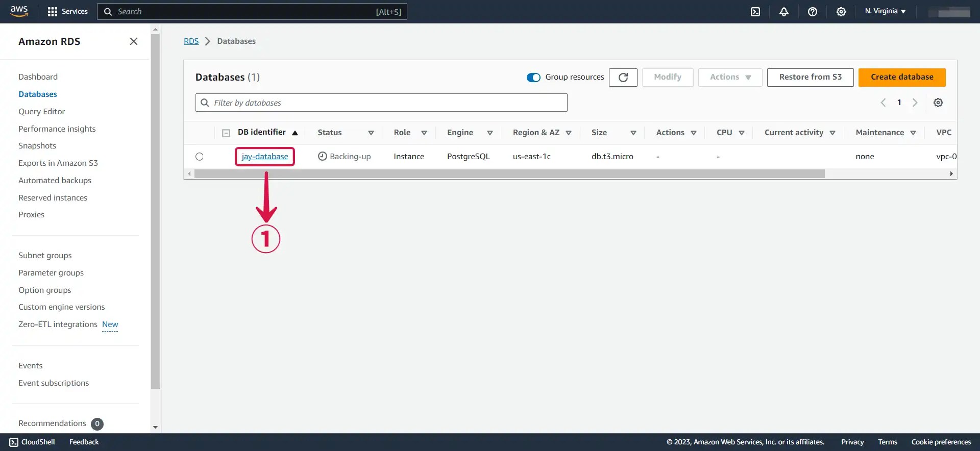Click the RDS breadcrumb link

coord(191,41)
